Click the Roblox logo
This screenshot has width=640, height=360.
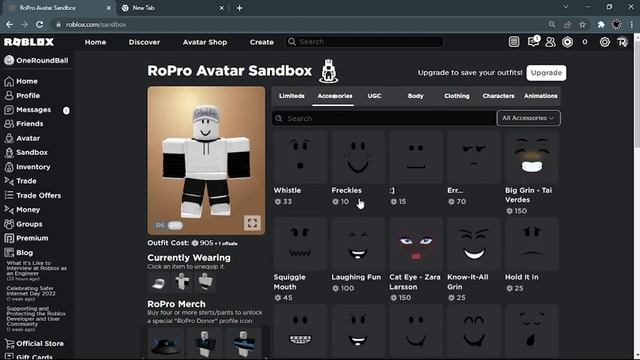click(x=29, y=42)
